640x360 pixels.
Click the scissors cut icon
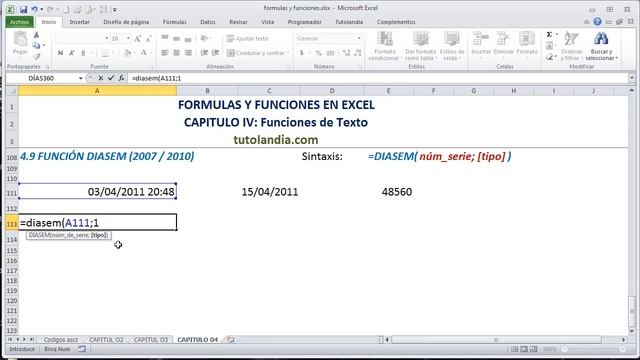(x=36, y=36)
